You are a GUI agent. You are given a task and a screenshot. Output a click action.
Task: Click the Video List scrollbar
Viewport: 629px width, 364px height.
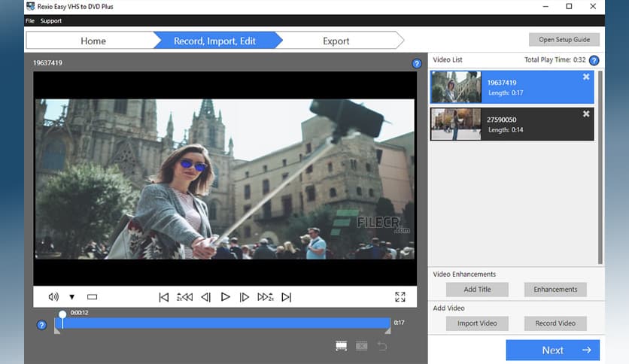pos(600,167)
